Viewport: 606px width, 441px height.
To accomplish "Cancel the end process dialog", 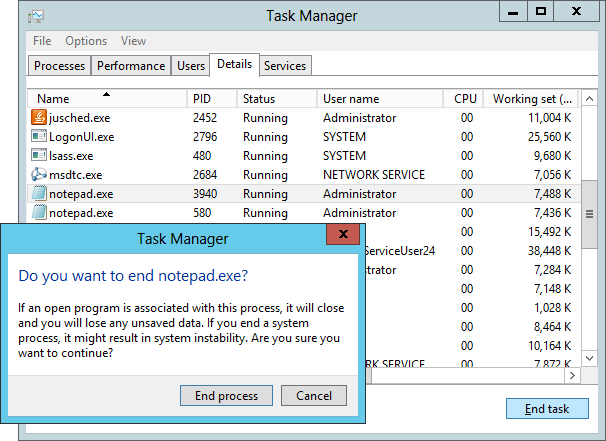I will pyautogui.click(x=314, y=396).
